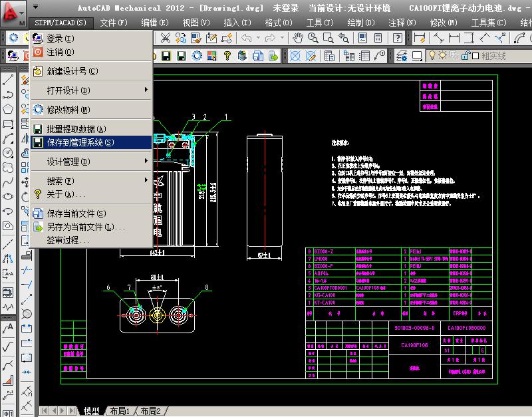Click the Cut scissors icon

click(x=165, y=38)
